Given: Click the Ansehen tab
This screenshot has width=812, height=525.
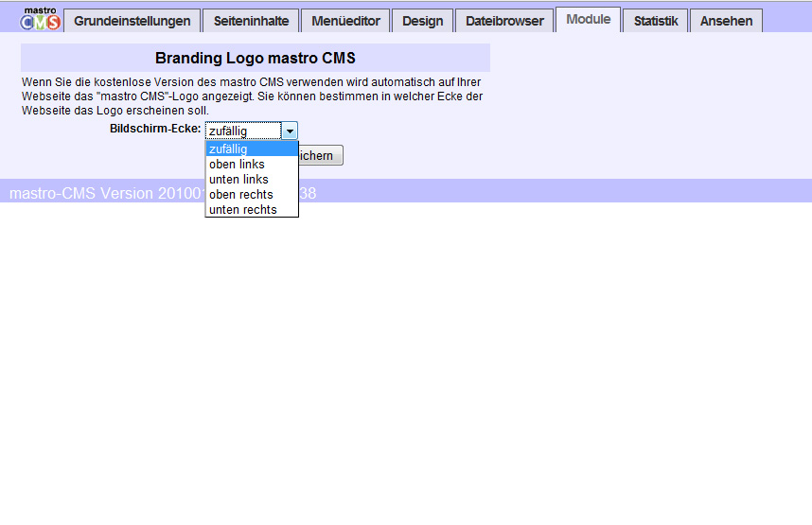Looking at the screenshot, I should pyautogui.click(x=726, y=21).
